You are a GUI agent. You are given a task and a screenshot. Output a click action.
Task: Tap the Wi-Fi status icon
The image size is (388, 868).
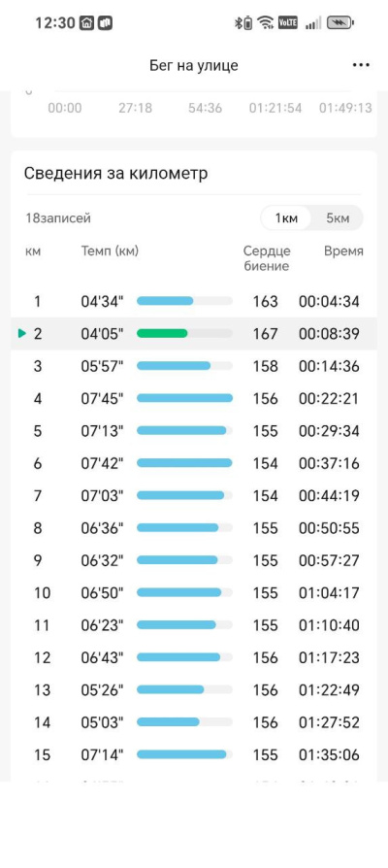click(x=266, y=22)
